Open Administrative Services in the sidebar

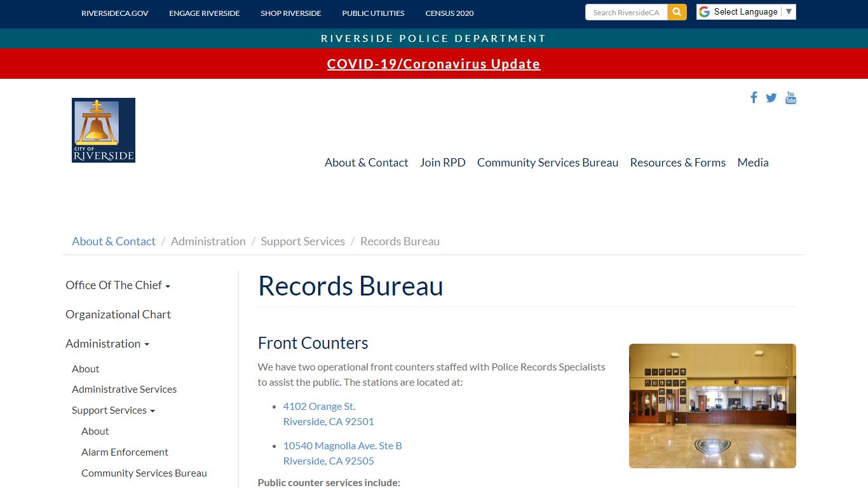pyautogui.click(x=124, y=390)
